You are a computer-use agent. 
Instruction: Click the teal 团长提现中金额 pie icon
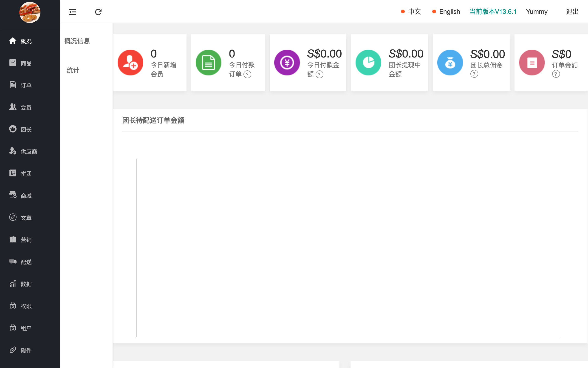pyautogui.click(x=368, y=63)
